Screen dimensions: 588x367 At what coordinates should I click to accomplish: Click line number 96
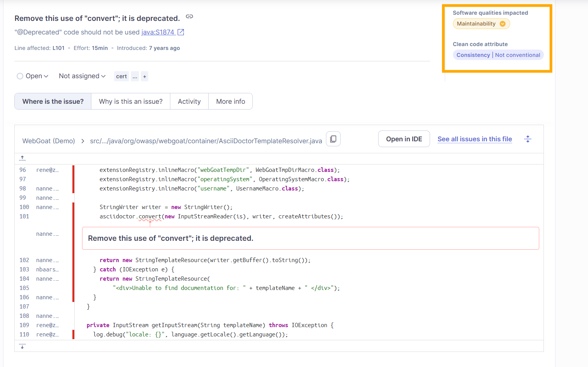23,170
